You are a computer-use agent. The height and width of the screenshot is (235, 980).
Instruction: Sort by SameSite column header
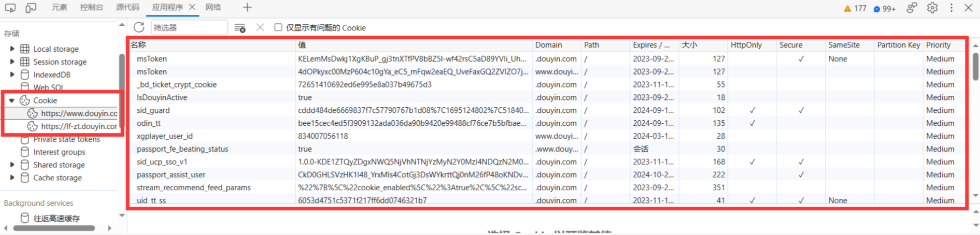click(x=849, y=45)
